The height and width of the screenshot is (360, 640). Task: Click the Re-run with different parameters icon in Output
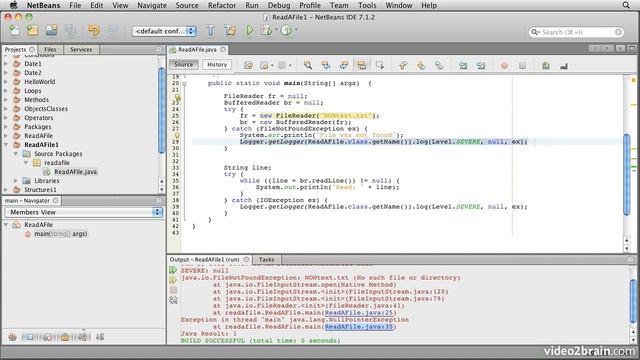173,280
